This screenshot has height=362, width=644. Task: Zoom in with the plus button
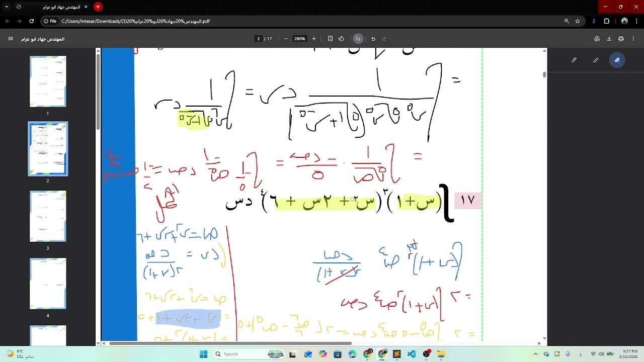point(314,39)
